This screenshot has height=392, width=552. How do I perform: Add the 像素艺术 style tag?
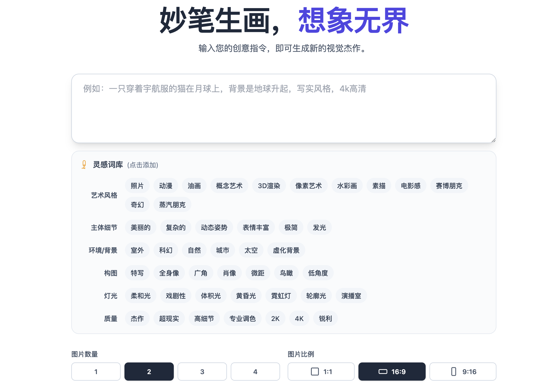[308, 186]
